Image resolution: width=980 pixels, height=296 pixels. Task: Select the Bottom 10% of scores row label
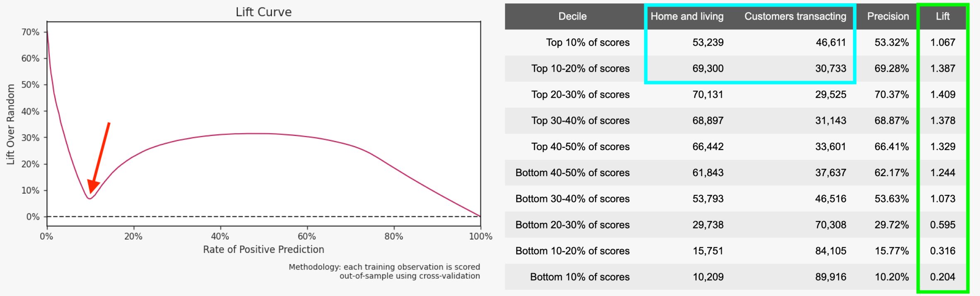(580, 277)
